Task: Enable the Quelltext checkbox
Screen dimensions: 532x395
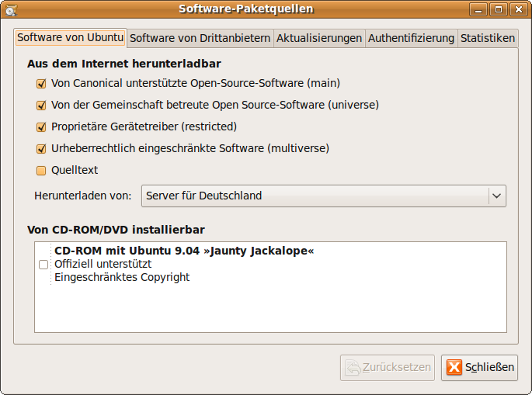Action: 41,170
